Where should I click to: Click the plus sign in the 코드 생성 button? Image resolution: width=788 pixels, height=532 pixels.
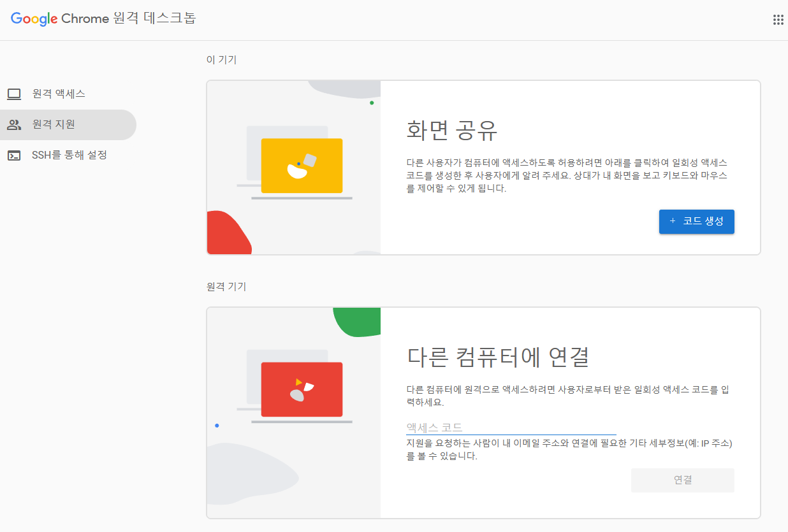coord(673,221)
